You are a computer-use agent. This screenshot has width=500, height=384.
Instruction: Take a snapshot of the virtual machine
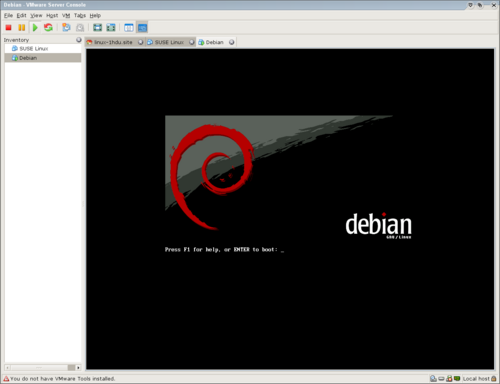pyautogui.click(x=66, y=27)
